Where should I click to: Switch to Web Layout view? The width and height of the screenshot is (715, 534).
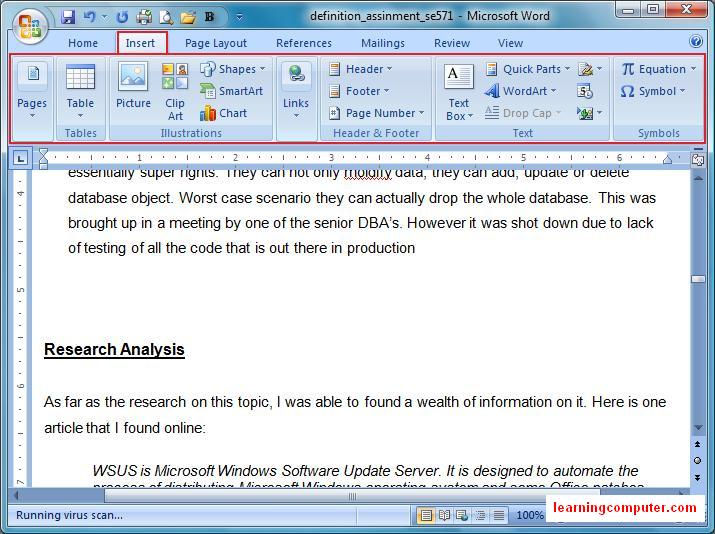pyautogui.click(x=462, y=515)
